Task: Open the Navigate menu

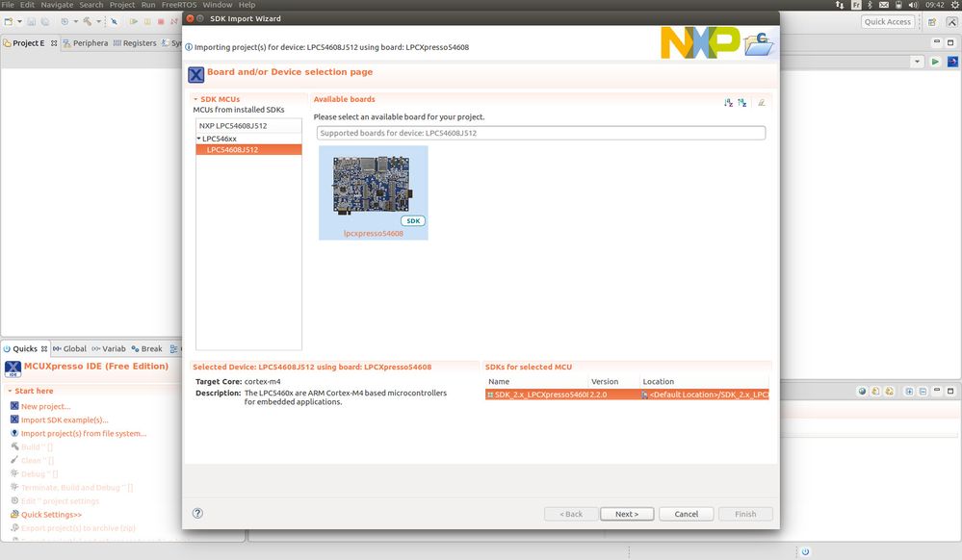Action: [x=57, y=5]
